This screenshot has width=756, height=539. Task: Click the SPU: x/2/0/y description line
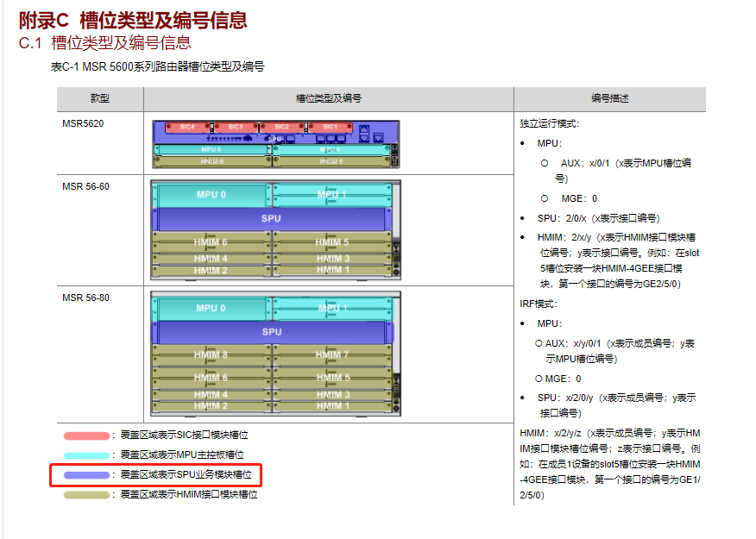tap(617, 405)
